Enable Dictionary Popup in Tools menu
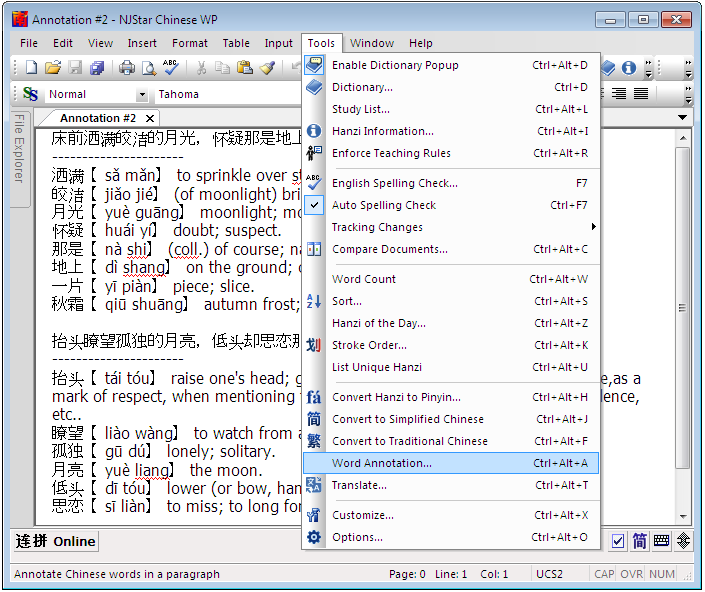This screenshot has height=592, width=705. [x=395, y=65]
